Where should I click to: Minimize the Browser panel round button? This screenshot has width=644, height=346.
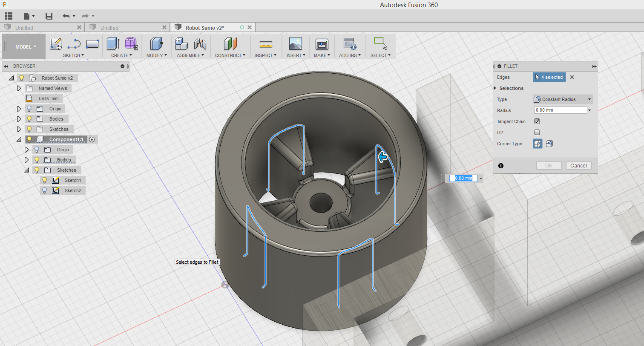coord(122,66)
